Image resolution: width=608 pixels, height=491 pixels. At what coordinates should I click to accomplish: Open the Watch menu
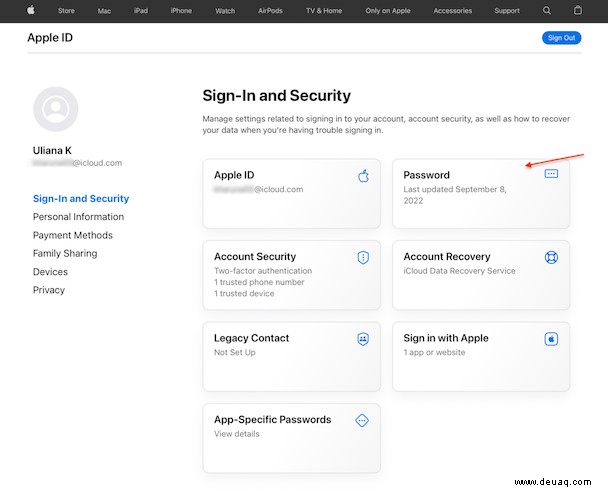pos(225,11)
